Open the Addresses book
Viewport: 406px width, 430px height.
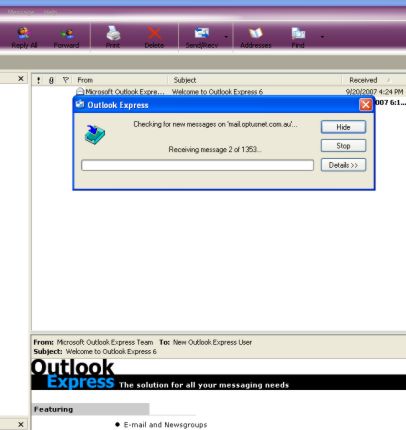coord(256,38)
